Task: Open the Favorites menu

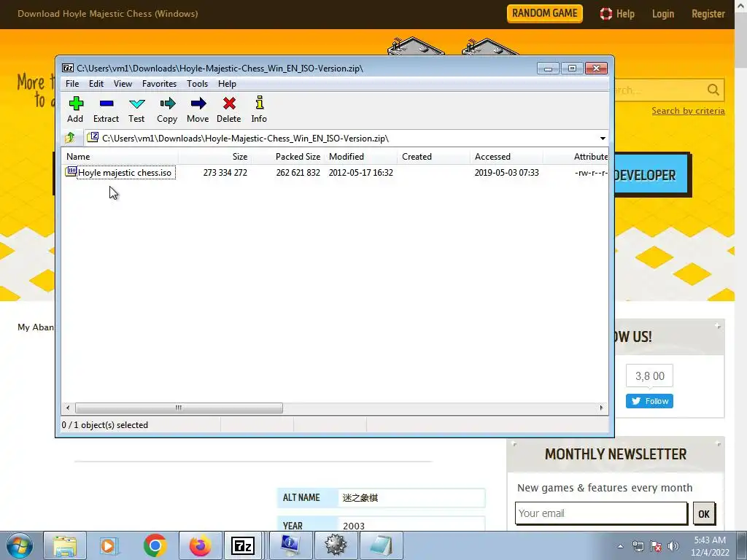Action: click(159, 84)
